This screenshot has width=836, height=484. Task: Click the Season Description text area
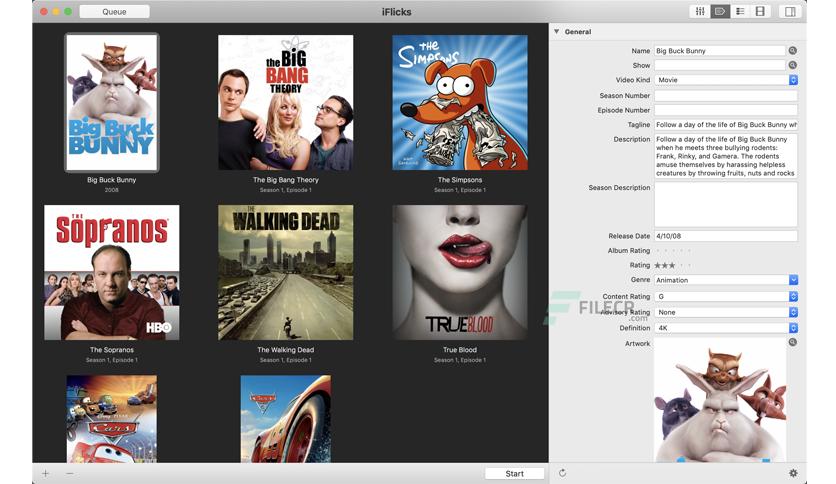[x=726, y=205]
